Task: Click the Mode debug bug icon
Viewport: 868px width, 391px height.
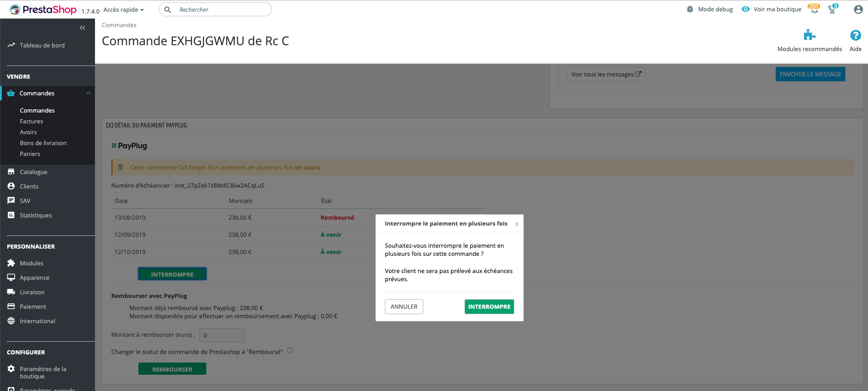Action: 690,9
